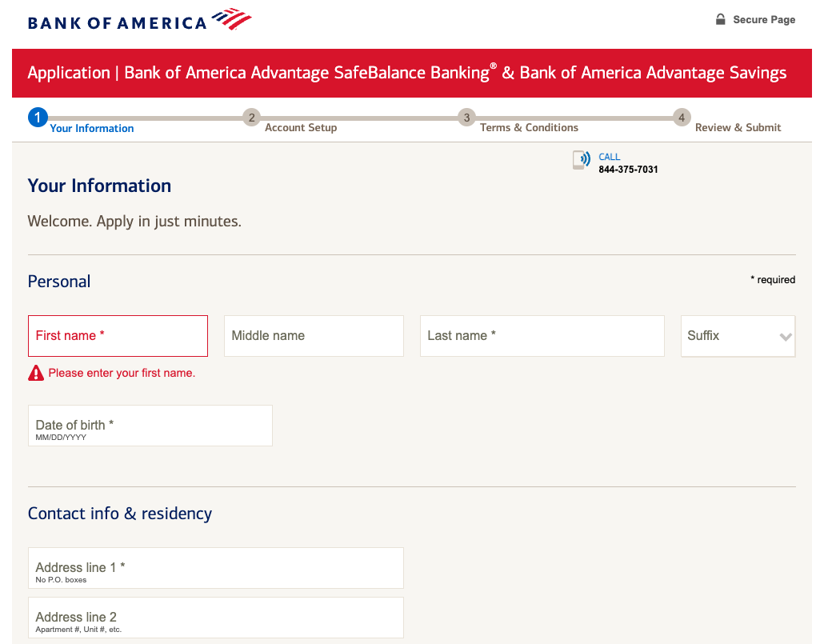Click step 4 circle in progress bar

tap(682, 118)
